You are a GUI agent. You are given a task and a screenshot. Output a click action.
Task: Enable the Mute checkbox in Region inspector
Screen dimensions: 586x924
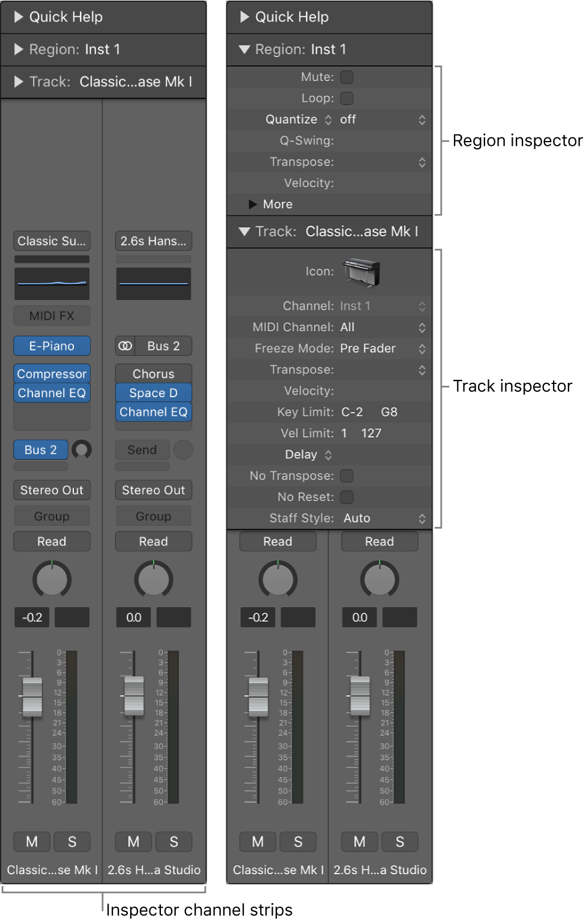point(347,77)
